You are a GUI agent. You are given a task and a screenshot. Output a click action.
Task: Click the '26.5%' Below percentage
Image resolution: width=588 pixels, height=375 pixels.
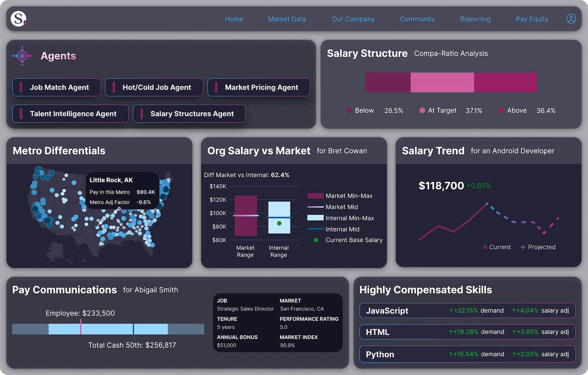pos(394,110)
